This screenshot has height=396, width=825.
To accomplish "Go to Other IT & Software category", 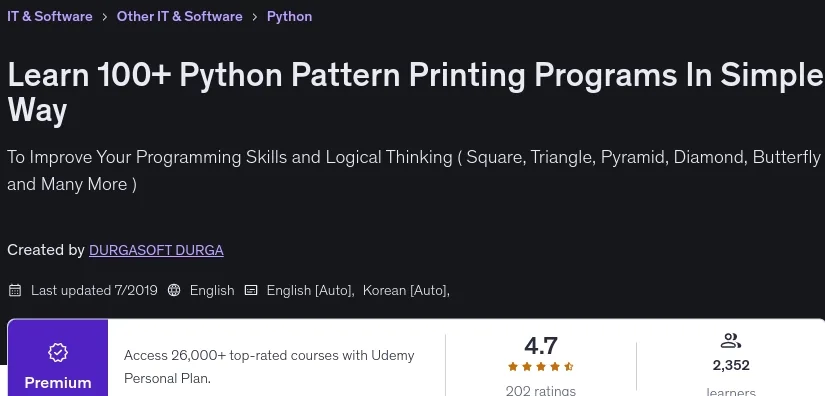I will click(x=179, y=16).
